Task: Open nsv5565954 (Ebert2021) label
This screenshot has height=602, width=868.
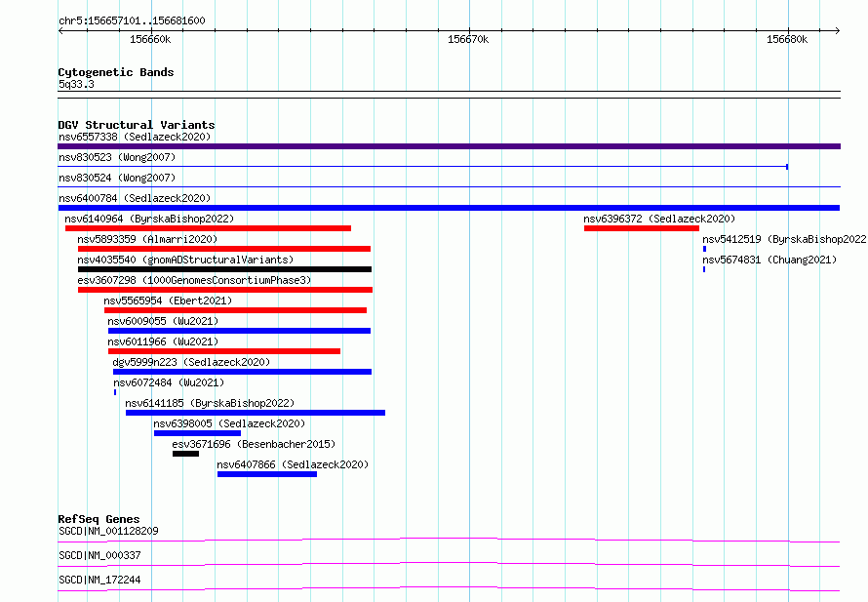Action: 168,301
